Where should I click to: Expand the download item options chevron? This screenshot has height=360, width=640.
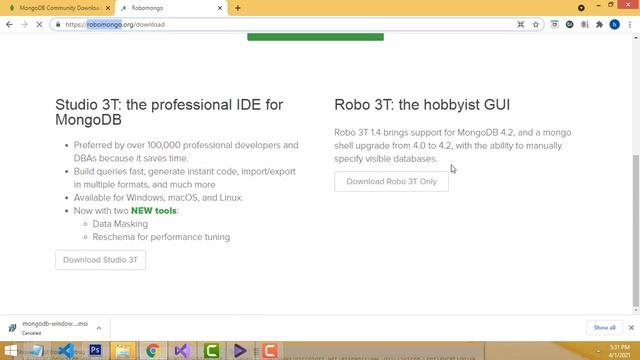click(99, 328)
